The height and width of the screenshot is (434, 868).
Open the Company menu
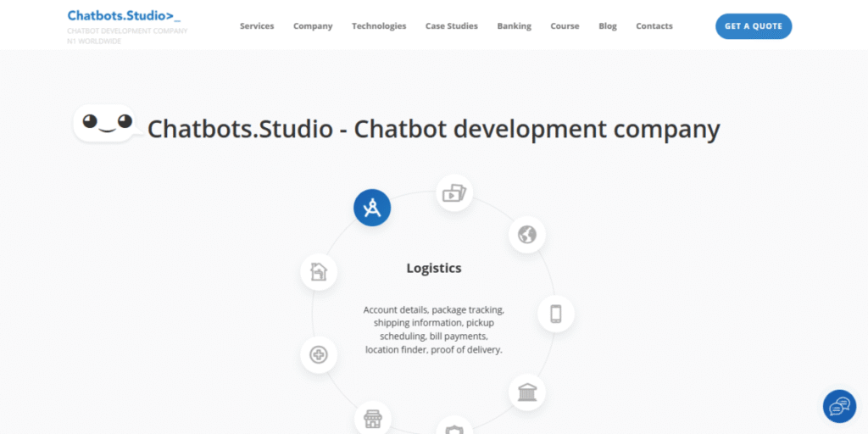[313, 26]
